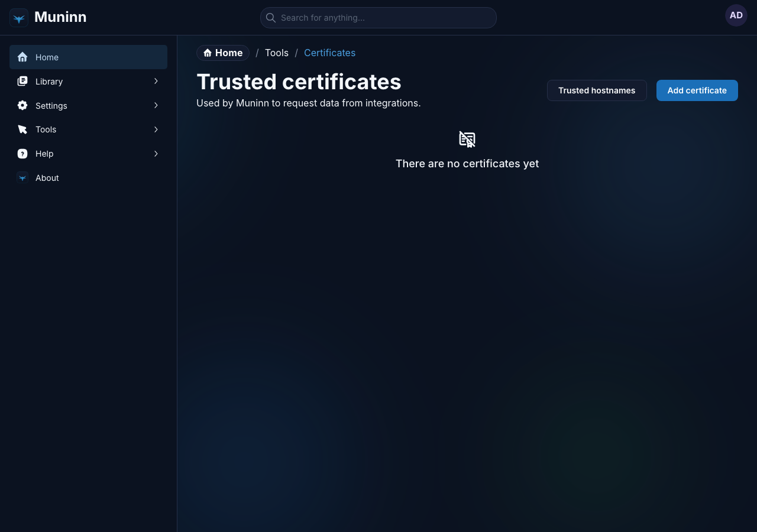The image size is (757, 532).
Task: Click the search magnifier icon
Action: pyautogui.click(x=271, y=18)
